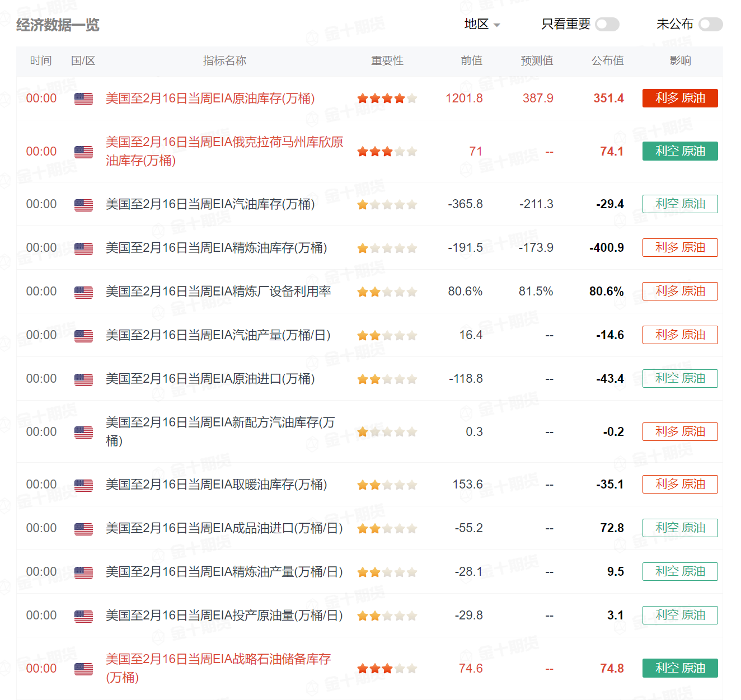
Task: Click the star rating of 精炼厂设备利用率
Action: pyautogui.click(x=387, y=292)
